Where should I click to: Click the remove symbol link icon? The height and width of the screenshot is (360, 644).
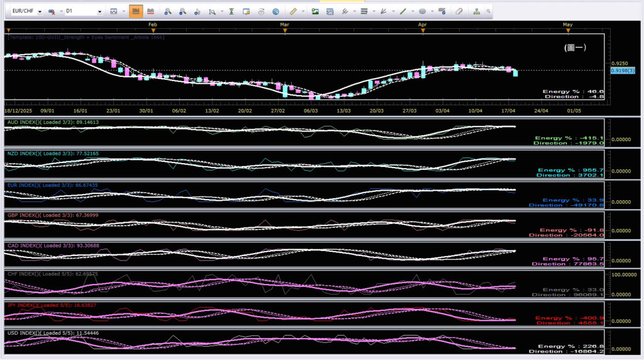click(52, 11)
